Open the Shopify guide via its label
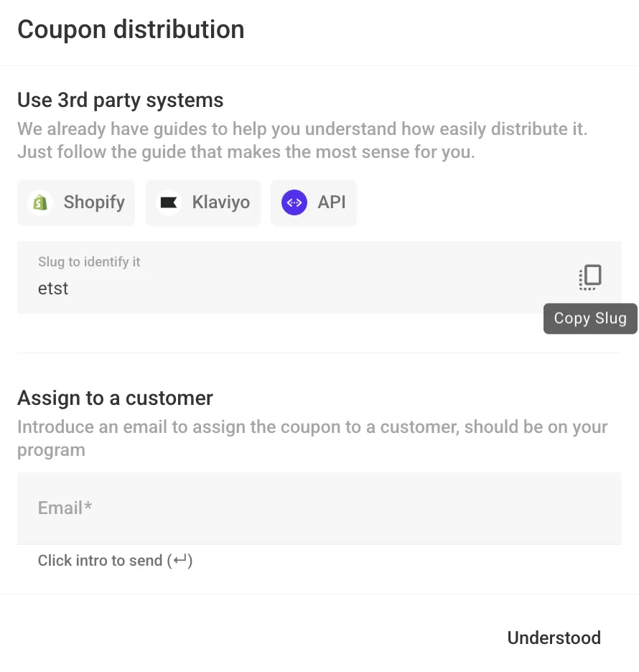Screen dimensions: 639x672 [x=94, y=202]
